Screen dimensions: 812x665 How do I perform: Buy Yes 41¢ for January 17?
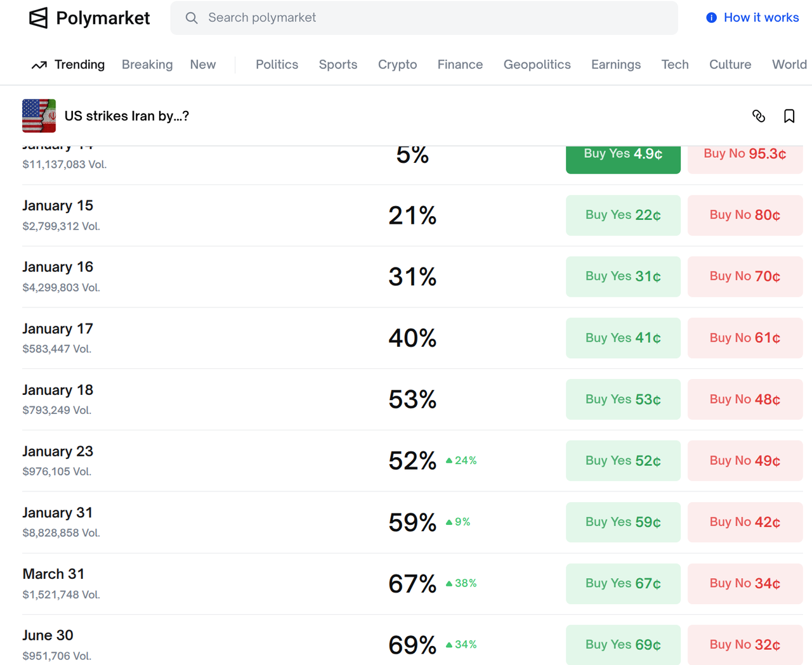pos(623,338)
